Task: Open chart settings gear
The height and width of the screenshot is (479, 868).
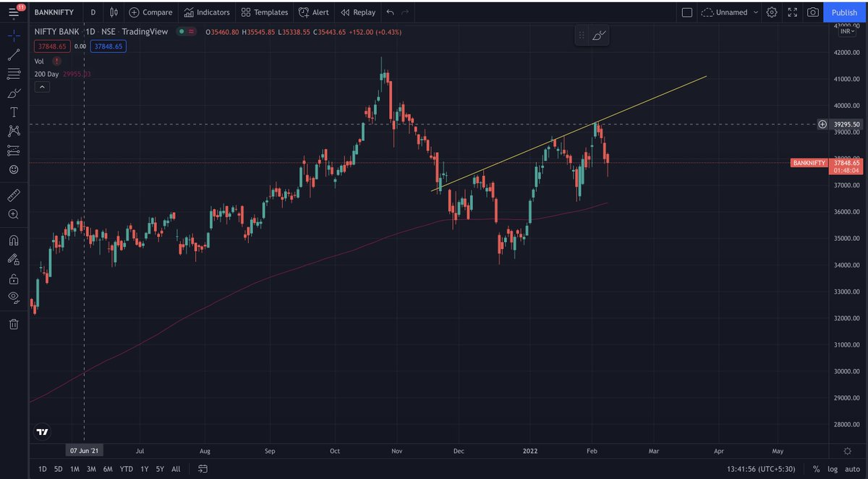Action: (x=772, y=12)
